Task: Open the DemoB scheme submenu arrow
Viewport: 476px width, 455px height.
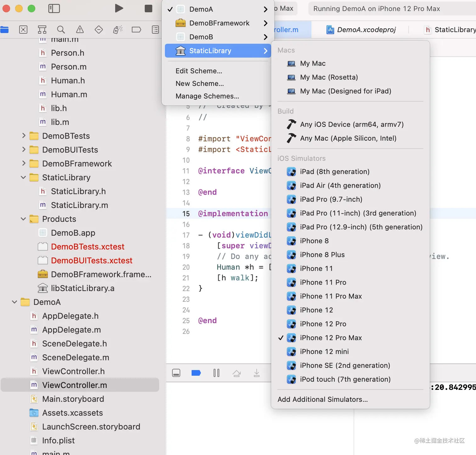Action: [x=265, y=37]
